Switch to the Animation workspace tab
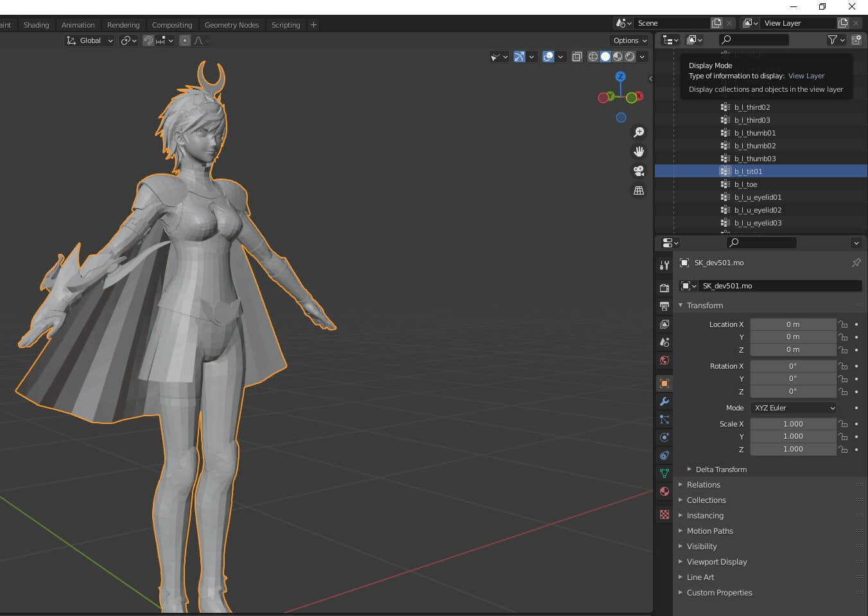Image resolution: width=868 pixels, height=616 pixels. 78,25
